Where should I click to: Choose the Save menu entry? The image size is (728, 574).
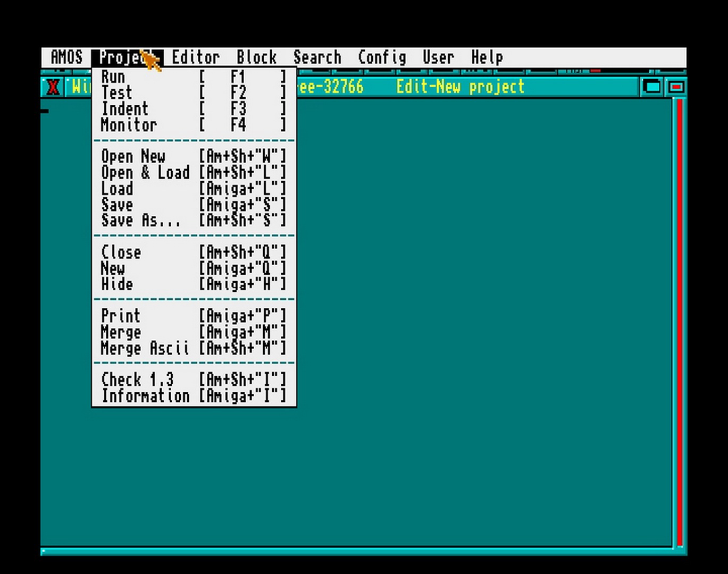pos(194,204)
